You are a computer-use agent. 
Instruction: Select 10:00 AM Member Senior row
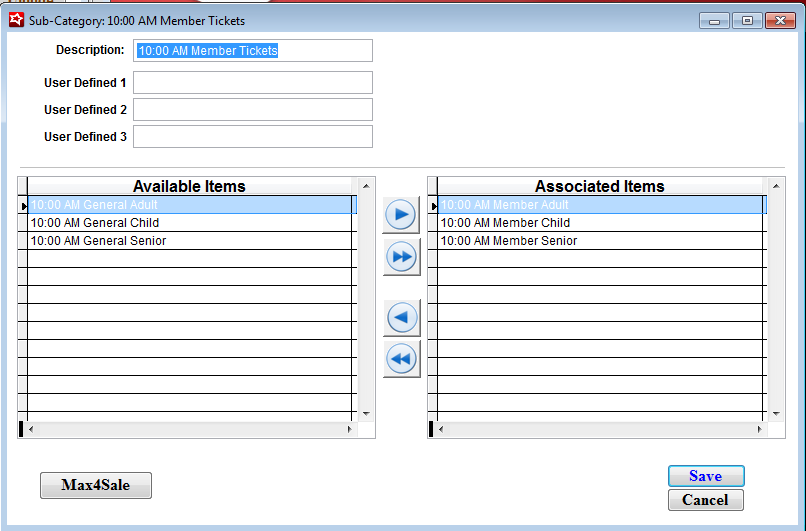pyautogui.click(x=600, y=241)
